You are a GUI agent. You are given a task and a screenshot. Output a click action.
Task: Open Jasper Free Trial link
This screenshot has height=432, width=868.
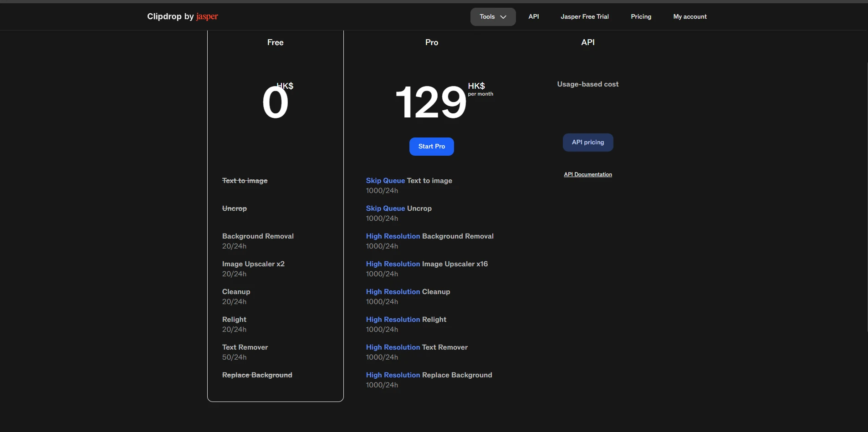coord(585,17)
